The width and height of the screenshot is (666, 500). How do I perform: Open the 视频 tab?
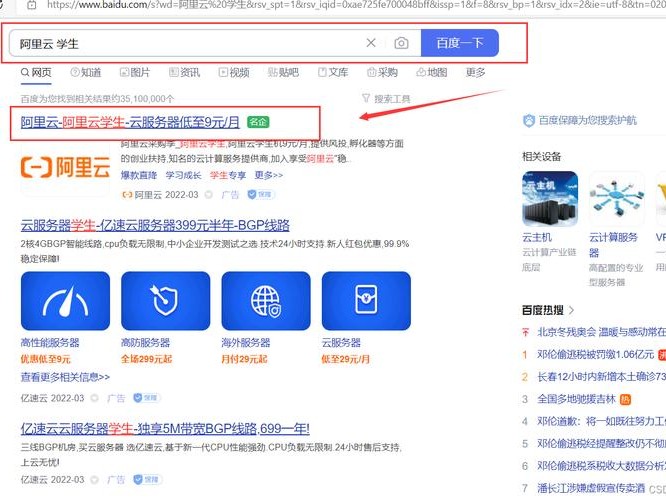click(x=234, y=73)
